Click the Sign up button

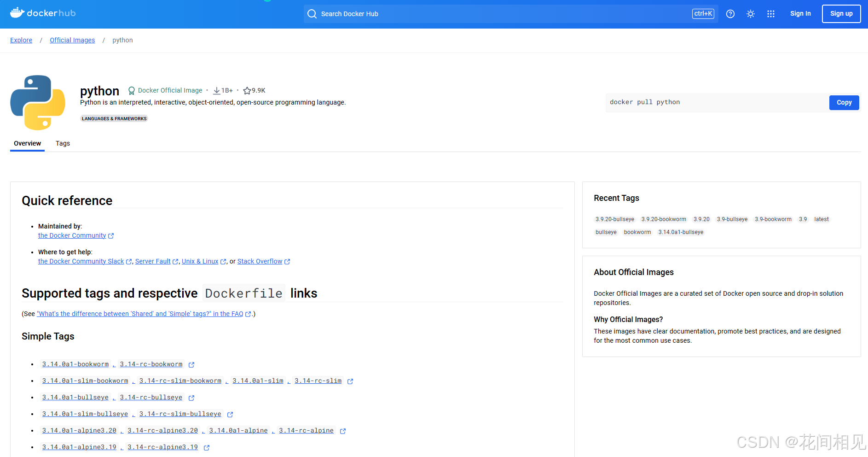coord(841,14)
